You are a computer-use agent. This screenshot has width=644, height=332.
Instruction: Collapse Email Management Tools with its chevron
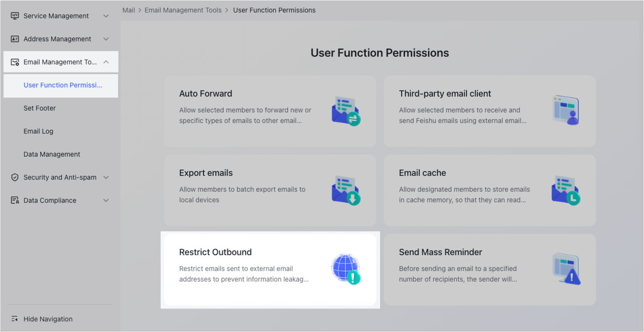(x=106, y=62)
